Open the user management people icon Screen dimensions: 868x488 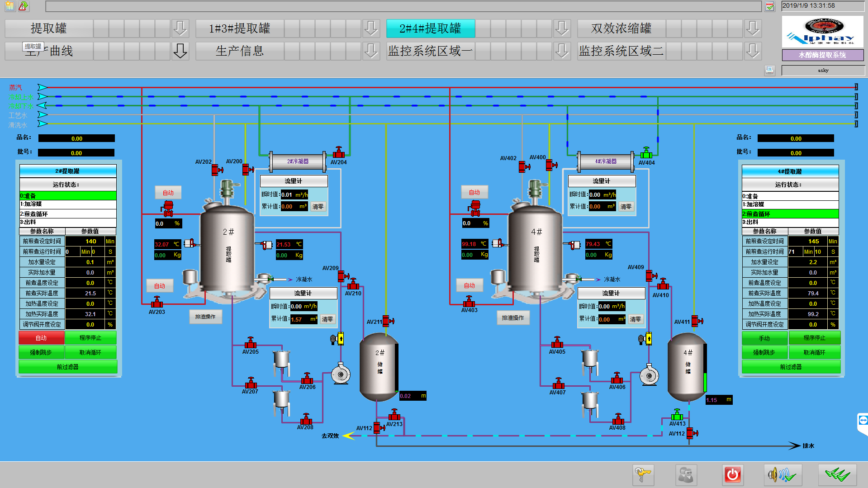(686, 475)
